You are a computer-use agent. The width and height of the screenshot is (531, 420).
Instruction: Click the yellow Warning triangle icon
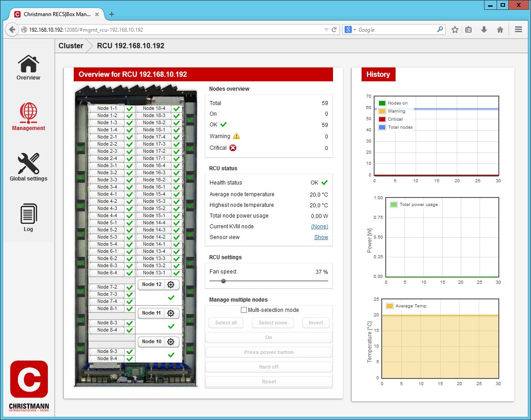pos(236,136)
